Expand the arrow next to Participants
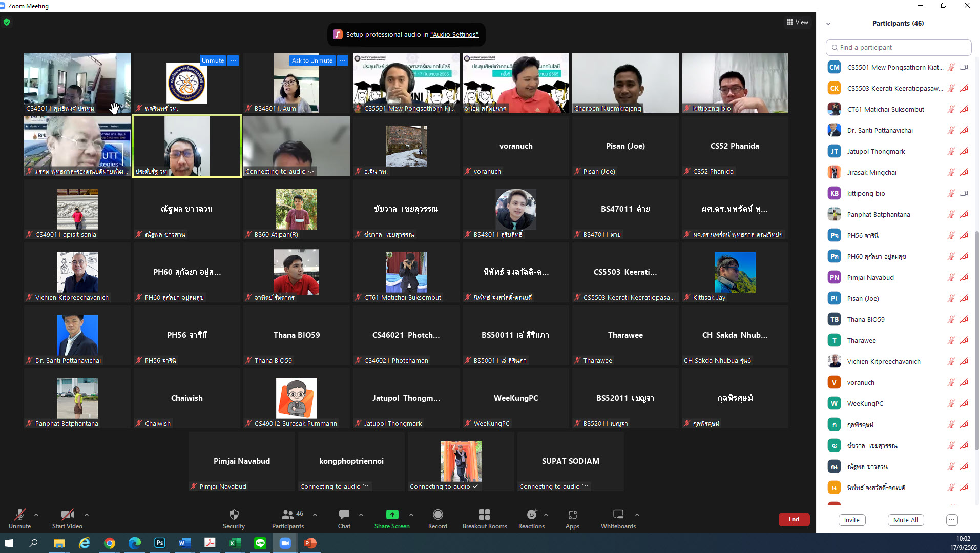The height and width of the screenshot is (553, 980). (x=315, y=514)
